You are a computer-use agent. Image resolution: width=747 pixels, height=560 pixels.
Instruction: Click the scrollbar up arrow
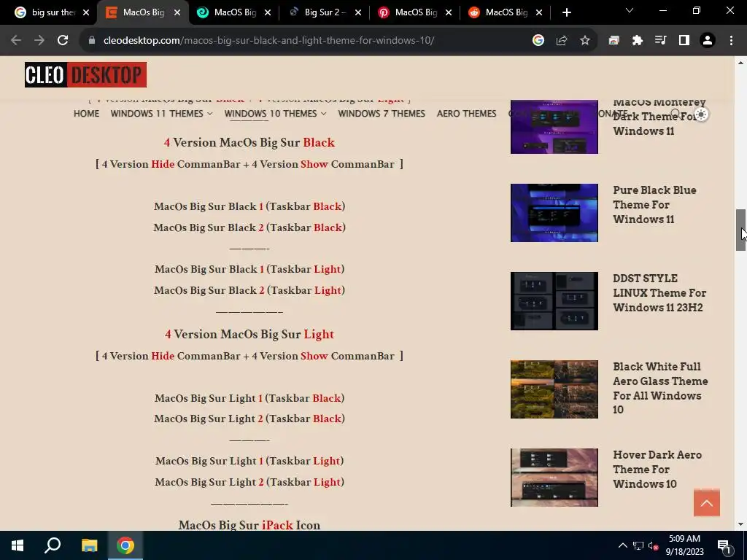click(x=741, y=63)
